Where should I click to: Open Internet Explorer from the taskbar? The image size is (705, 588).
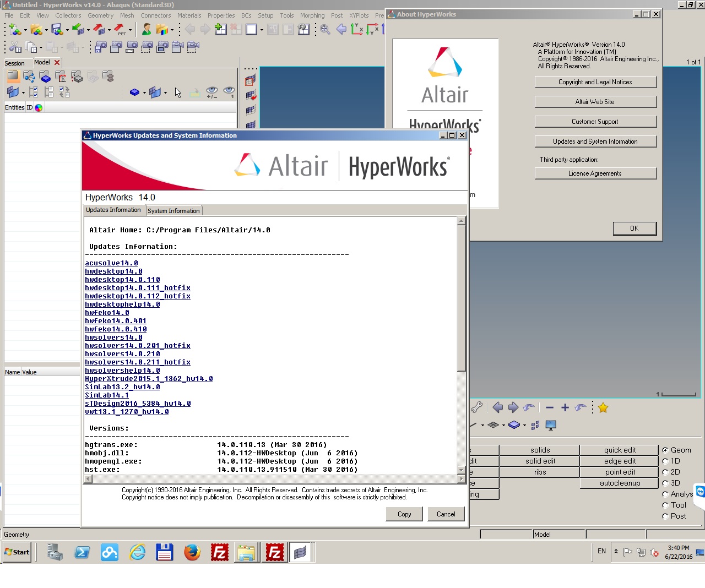[137, 552]
